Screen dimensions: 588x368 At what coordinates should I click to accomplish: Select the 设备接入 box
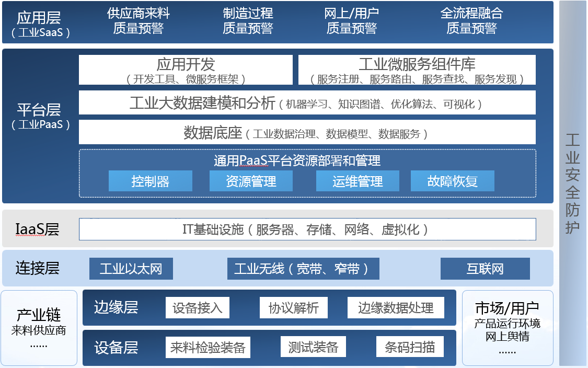(x=198, y=308)
